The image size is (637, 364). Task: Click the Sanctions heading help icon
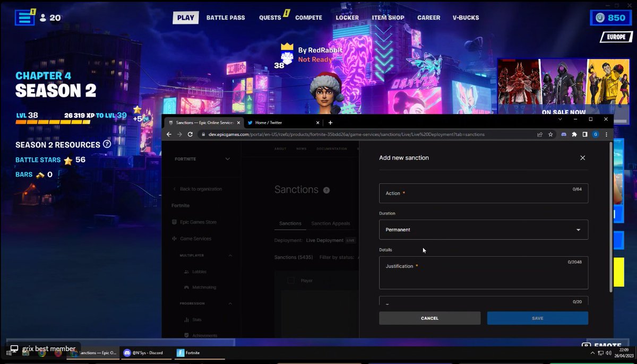click(x=326, y=190)
